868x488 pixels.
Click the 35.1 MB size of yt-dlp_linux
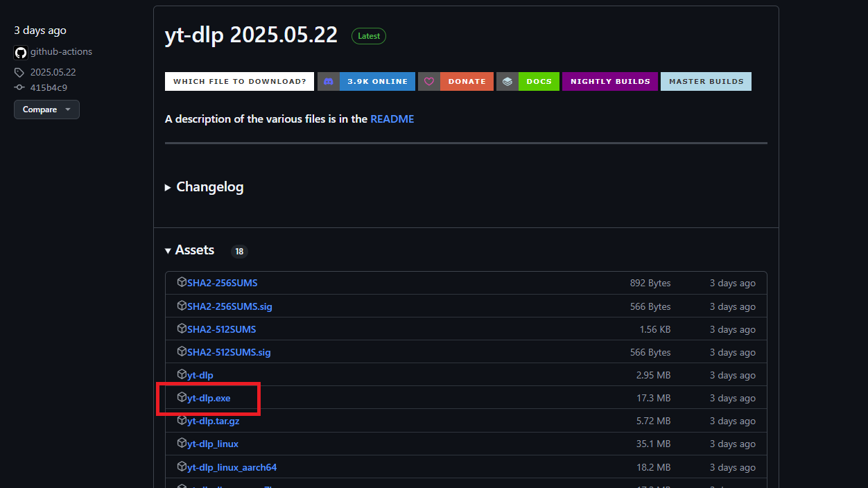coord(654,444)
